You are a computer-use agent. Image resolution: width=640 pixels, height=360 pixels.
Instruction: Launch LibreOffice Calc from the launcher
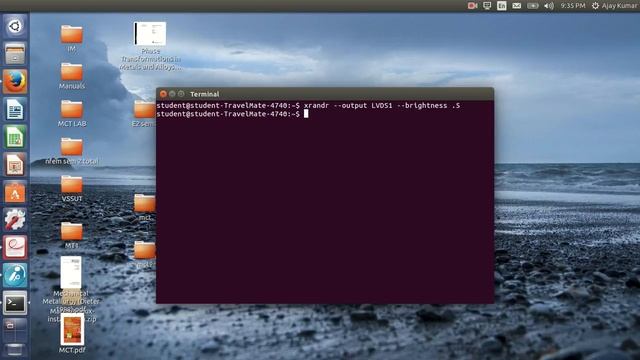coord(15,137)
